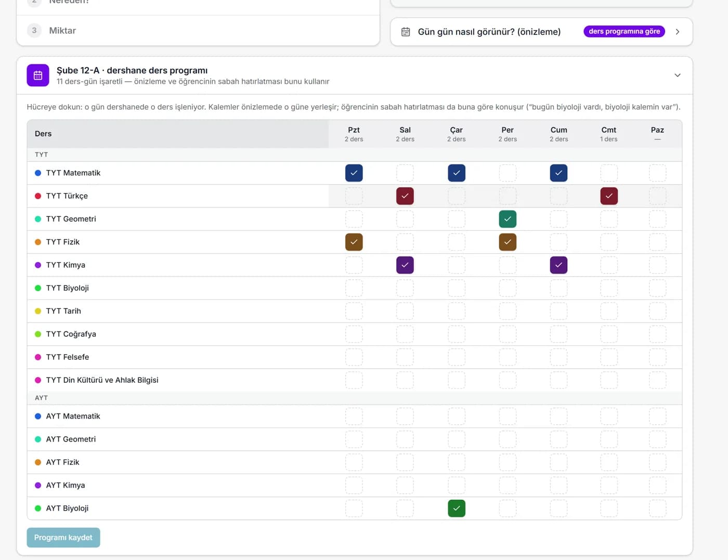Click the TYT Fizik row label
The height and width of the screenshot is (560, 728).
coord(63,242)
